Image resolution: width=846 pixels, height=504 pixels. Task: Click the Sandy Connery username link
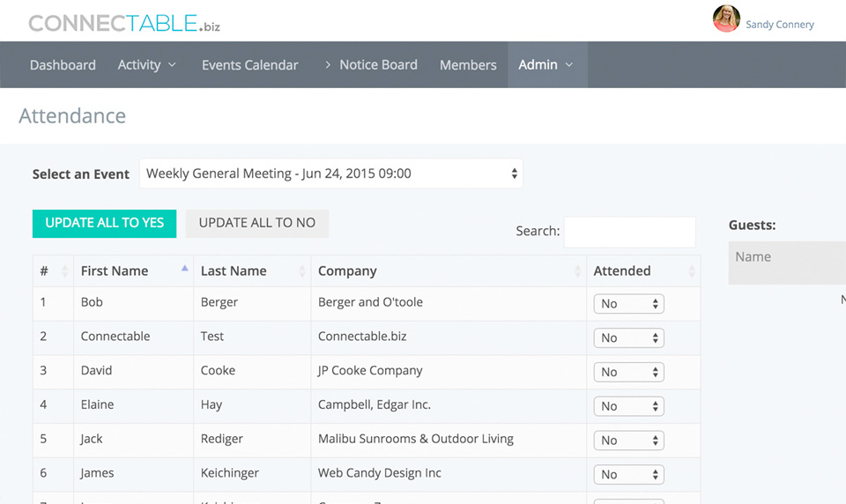[779, 25]
